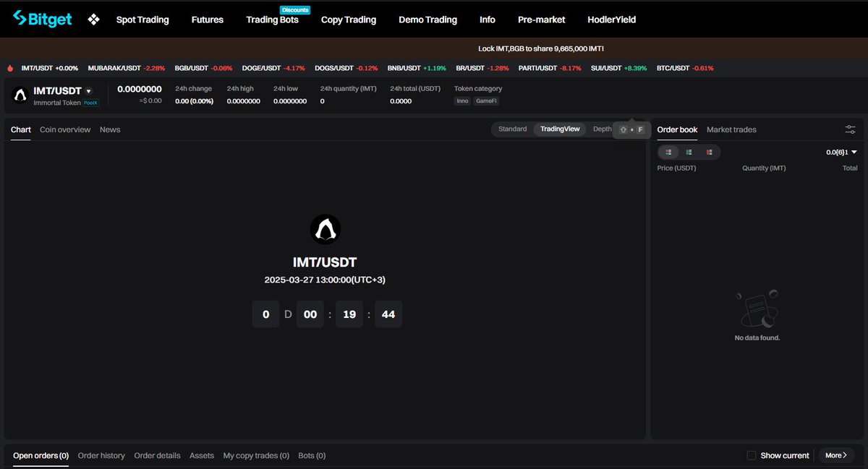The image size is (868, 469).
Task: Expand the More menu in orders panel
Action: [836, 455]
